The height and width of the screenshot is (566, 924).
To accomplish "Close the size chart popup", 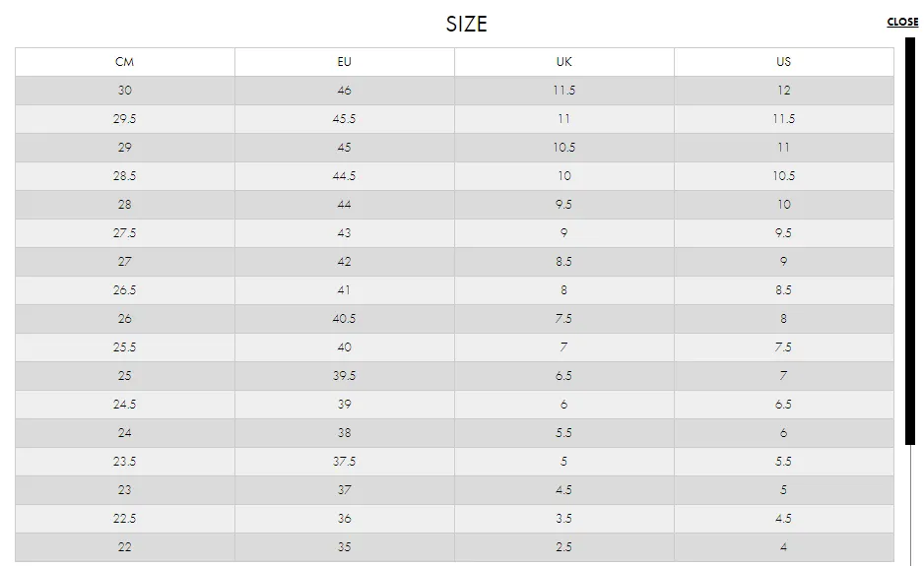I will point(902,22).
